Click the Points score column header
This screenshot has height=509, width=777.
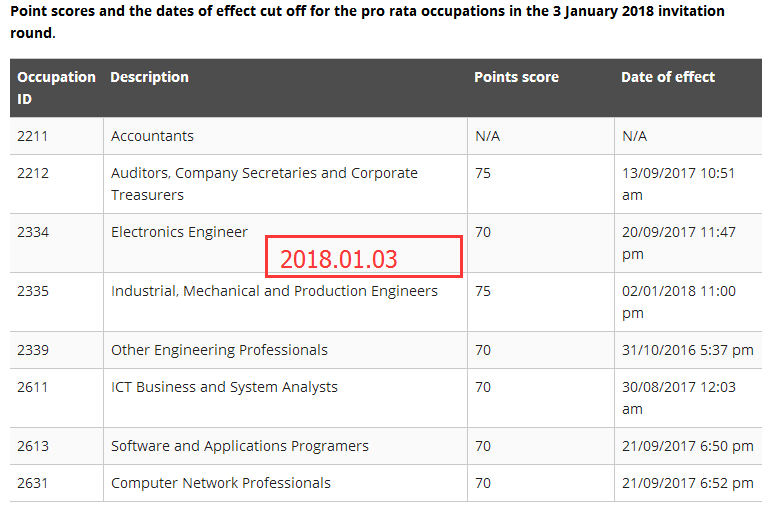click(516, 77)
